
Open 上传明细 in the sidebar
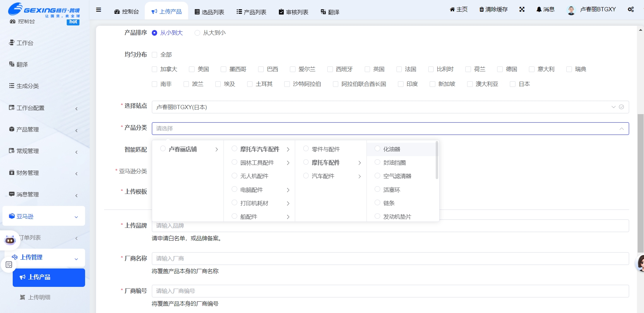[x=39, y=297]
